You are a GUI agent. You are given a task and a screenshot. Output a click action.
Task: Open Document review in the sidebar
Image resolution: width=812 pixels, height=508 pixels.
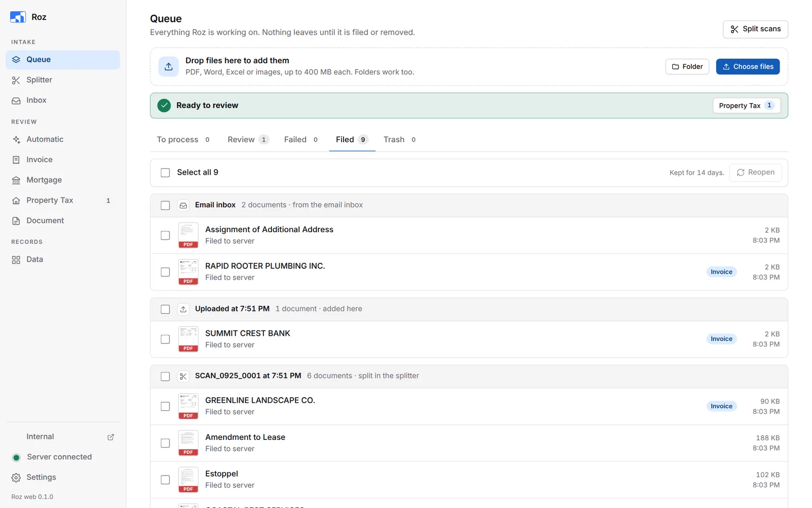[x=63, y=220]
